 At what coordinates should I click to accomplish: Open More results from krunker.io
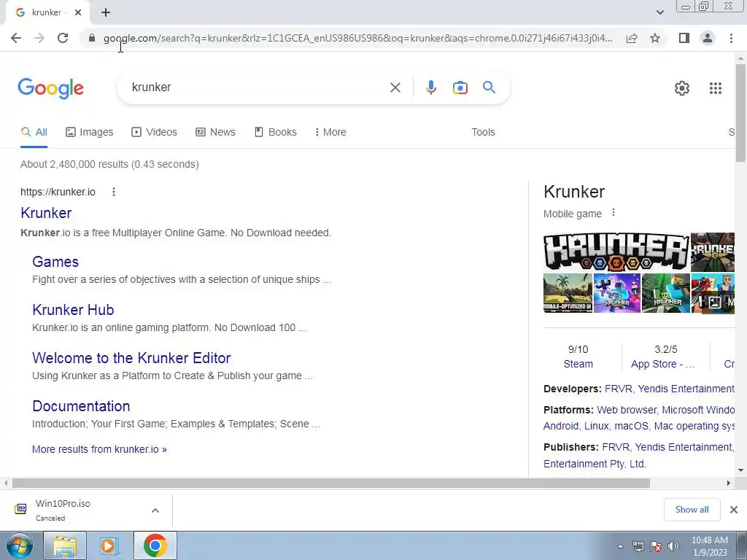click(99, 449)
